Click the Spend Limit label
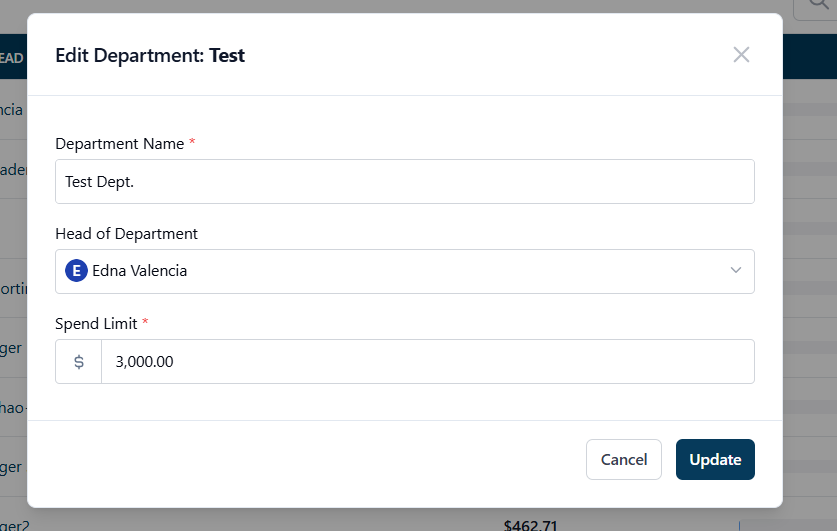 coord(97,323)
